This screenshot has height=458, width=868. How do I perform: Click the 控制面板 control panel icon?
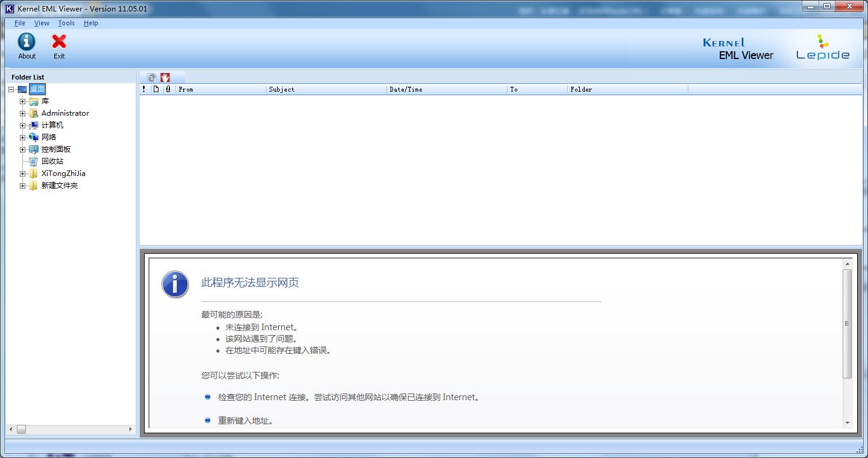coord(34,149)
